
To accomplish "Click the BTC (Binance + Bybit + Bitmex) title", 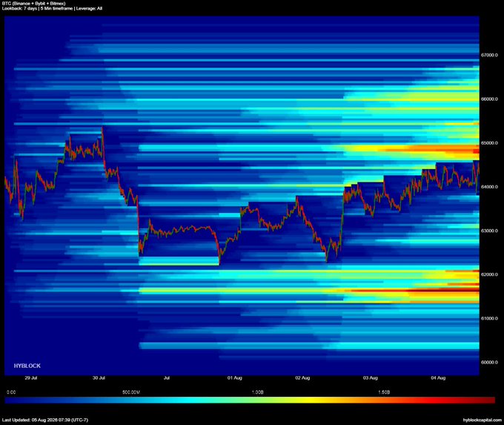I will coord(34,4).
